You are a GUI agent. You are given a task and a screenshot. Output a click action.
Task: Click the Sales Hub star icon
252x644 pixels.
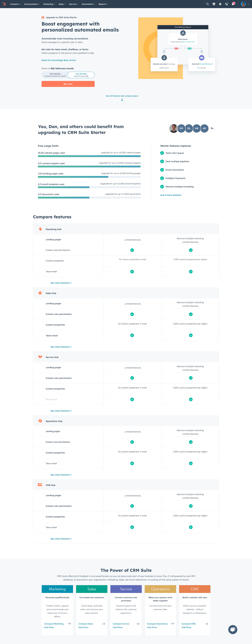coord(40,293)
